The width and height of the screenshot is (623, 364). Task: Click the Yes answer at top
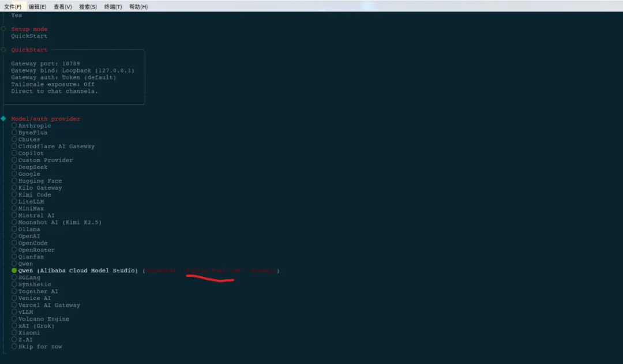17,16
